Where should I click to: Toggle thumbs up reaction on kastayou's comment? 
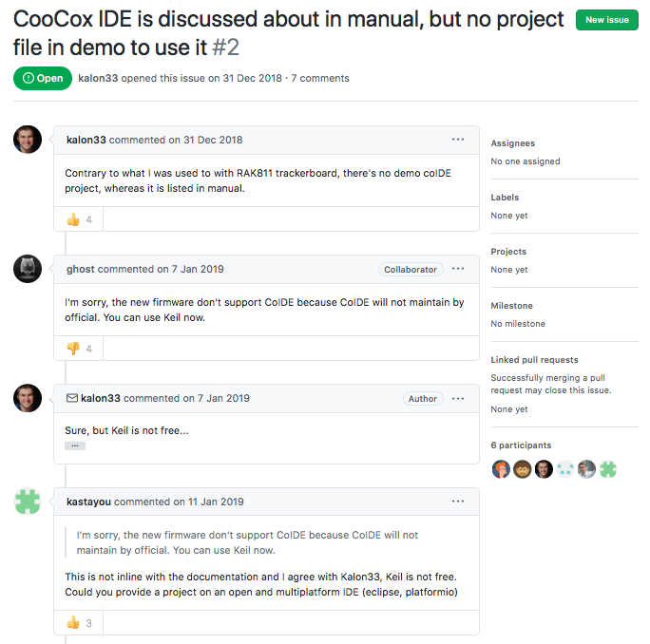point(79,623)
